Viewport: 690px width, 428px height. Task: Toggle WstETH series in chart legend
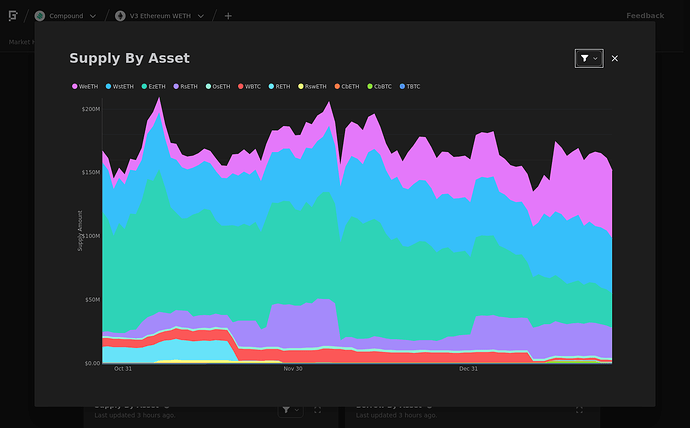click(x=120, y=87)
